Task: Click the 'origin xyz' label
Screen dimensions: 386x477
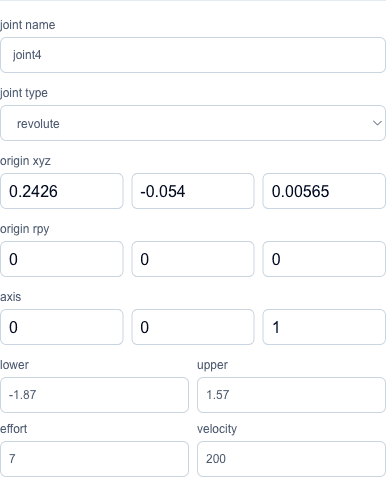Action: 25,161
